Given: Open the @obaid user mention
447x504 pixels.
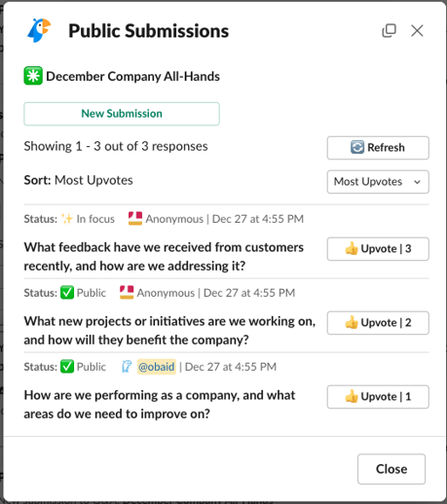Looking at the screenshot, I should (x=157, y=367).
